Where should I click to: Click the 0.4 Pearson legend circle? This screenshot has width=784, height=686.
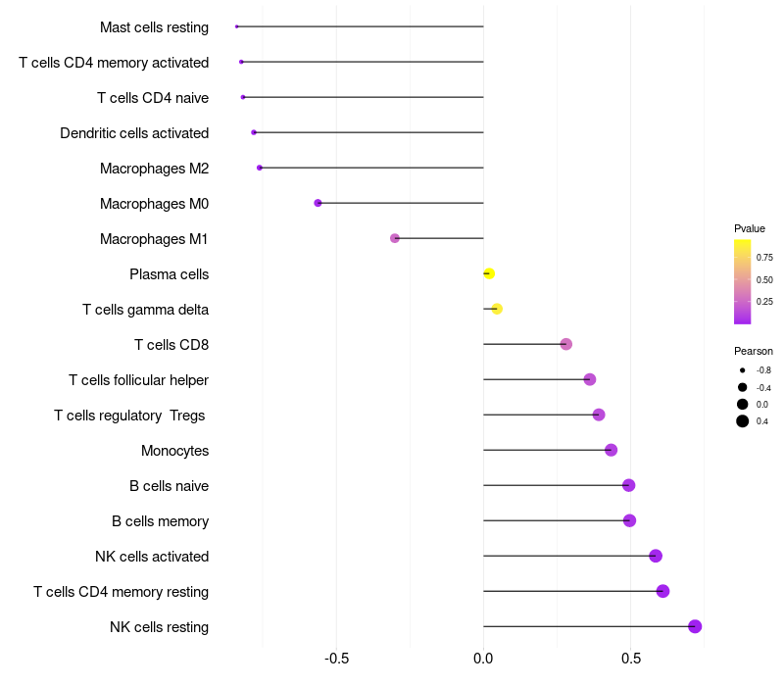point(743,421)
